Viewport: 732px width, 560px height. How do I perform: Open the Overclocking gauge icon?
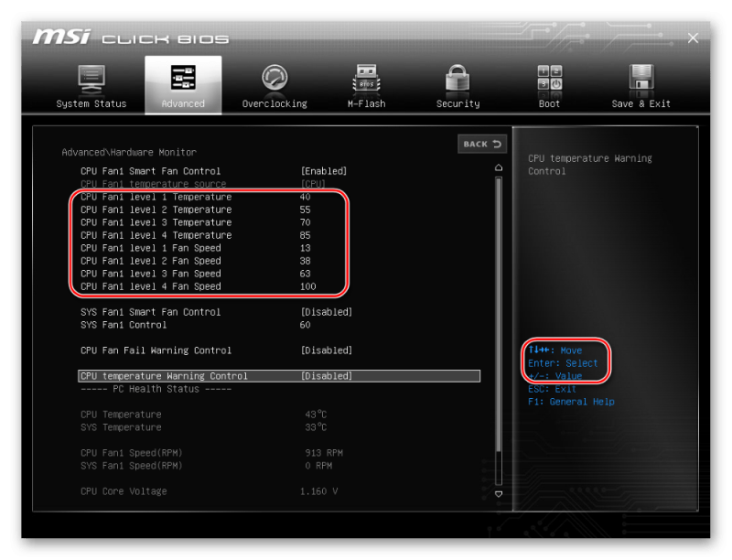point(274,78)
